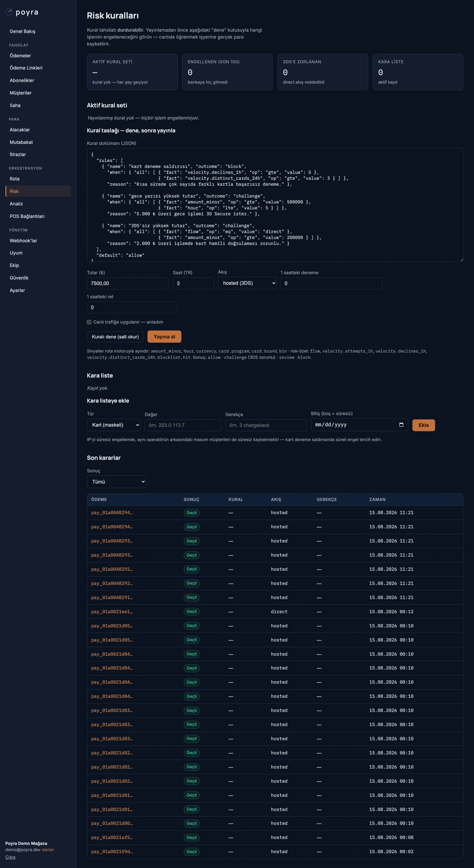Open Ödemeler in the sidebar

pyautogui.click(x=38, y=56)
